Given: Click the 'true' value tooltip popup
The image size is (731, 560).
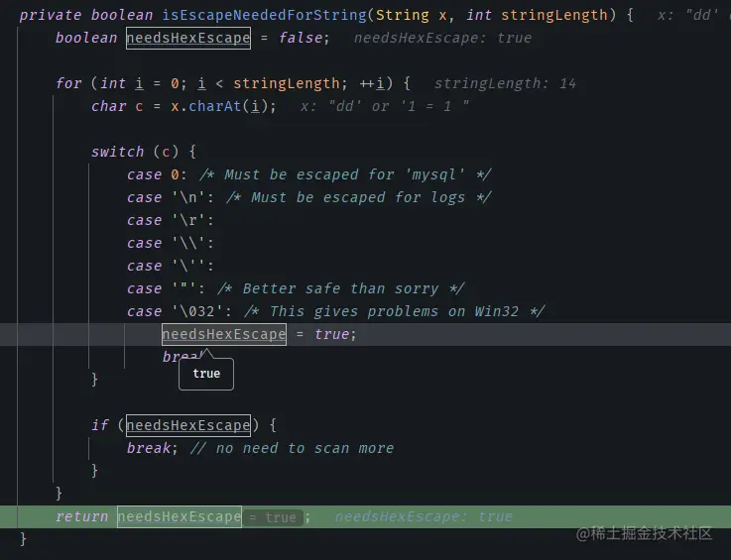Looking at the screenshot, I should pyautogui.click(x=206, y=374).
